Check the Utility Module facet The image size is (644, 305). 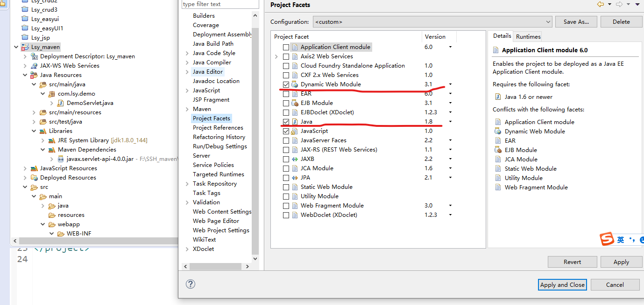tap(286, 196)
